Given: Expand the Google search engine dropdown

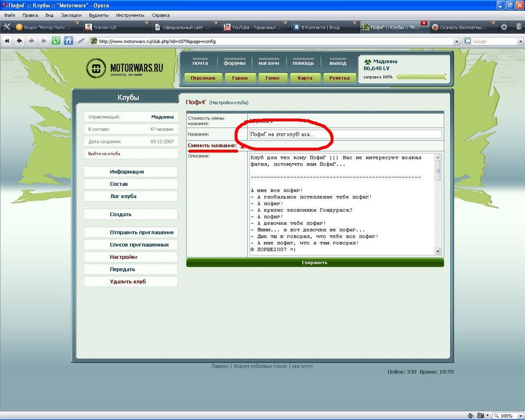Looking at the screenshot, I should (520, 41).
